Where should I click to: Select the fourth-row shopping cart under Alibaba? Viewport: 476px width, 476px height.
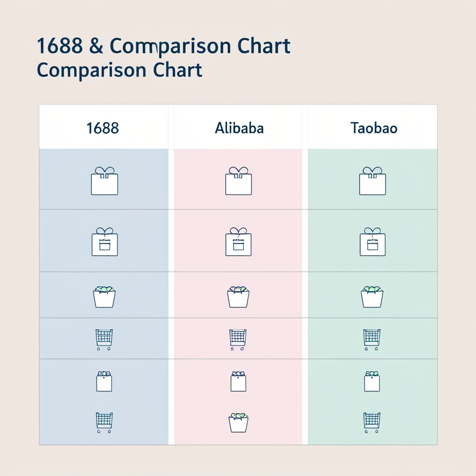click(x=238, y=339)
